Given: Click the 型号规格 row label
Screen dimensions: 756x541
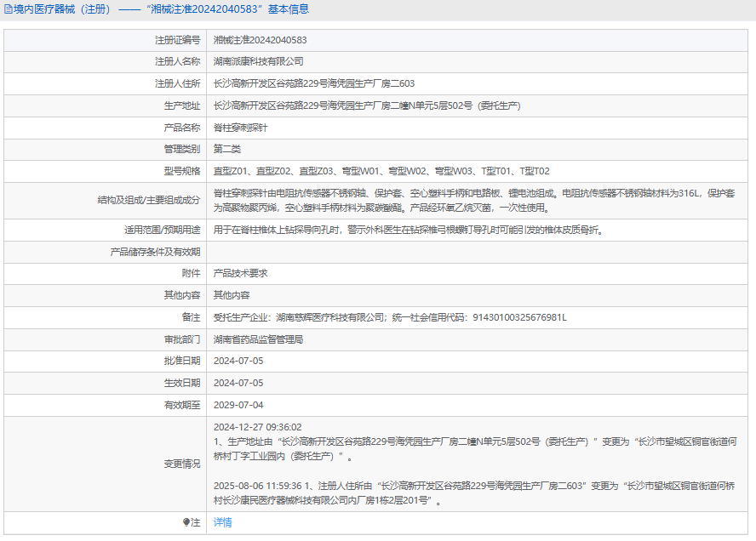Looking at the screenshot, I should coord(182,171).
